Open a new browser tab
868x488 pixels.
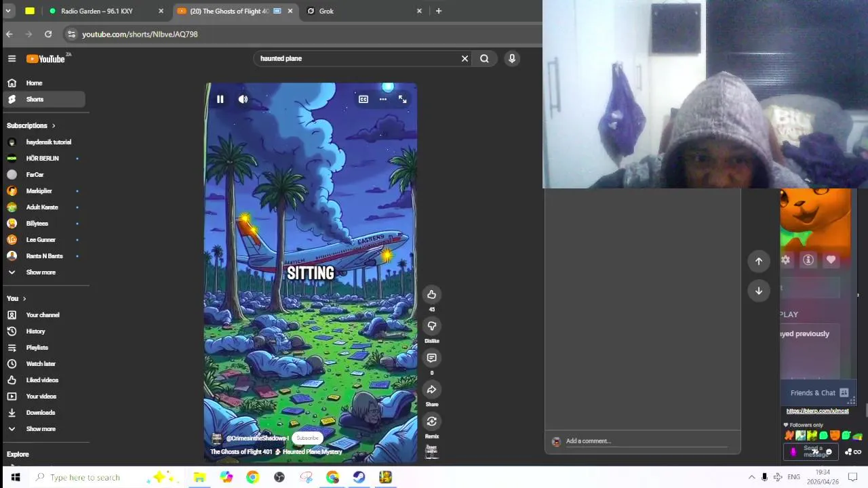coord(439,11)
